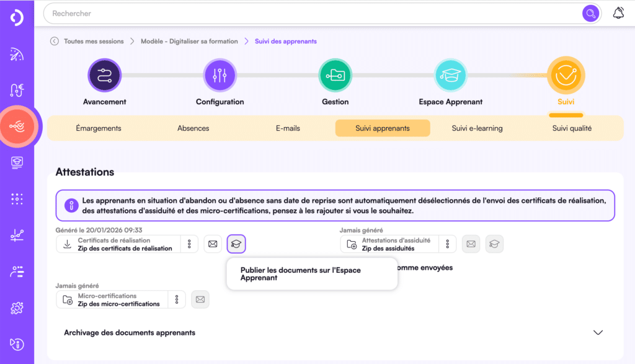This screenshot has height=364, width=635.
Task: Expand Archivage des documents apprenants
Action: (598, 332)
